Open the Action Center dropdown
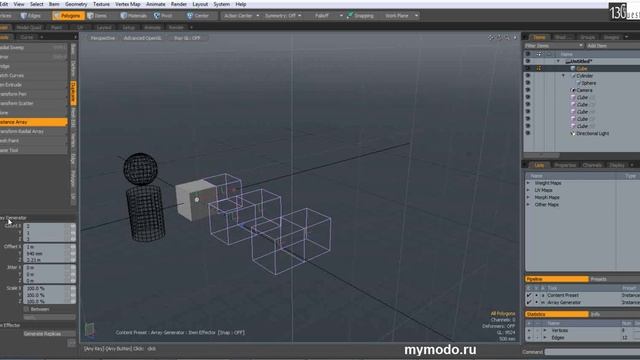This screenshot has height=360, width=640. [241, 16]
